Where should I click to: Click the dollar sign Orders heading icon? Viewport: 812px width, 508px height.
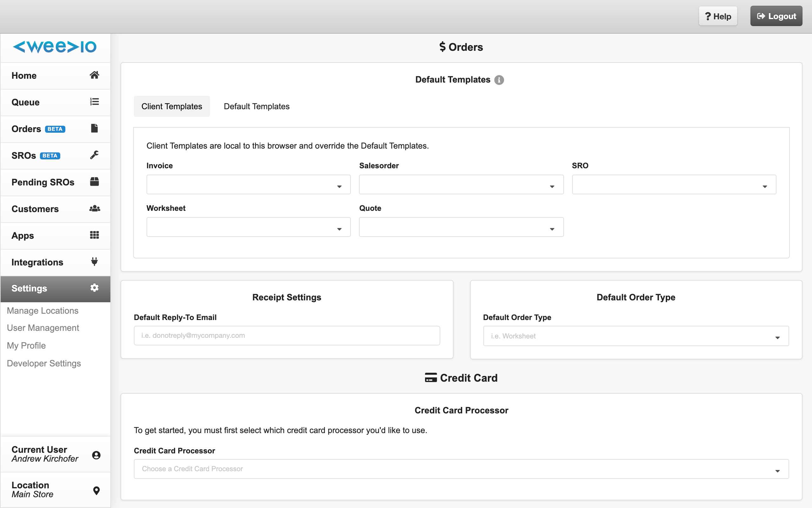point(442,47)
